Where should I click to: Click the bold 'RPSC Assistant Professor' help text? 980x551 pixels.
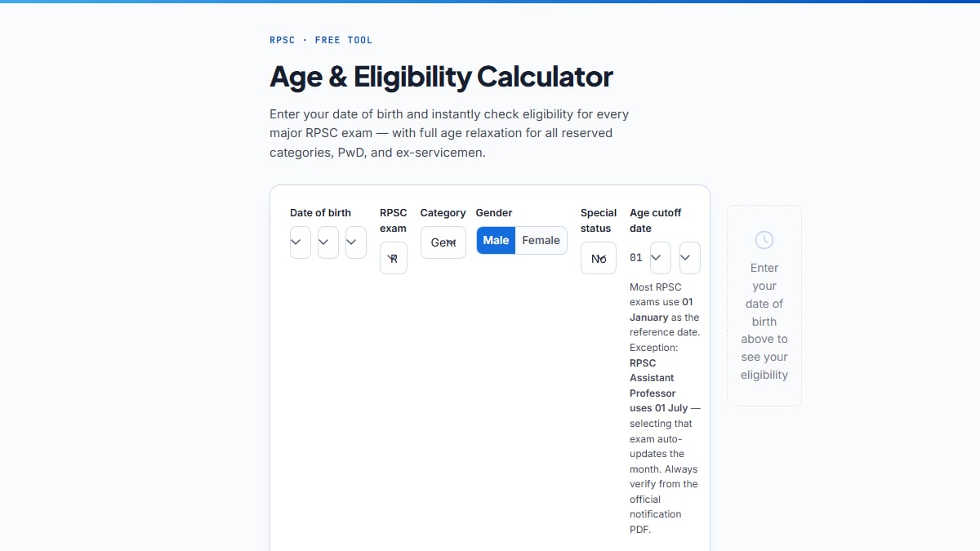653,378
